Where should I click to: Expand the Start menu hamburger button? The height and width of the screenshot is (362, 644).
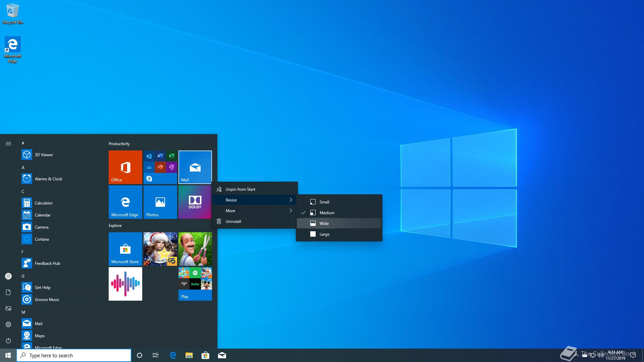click(8, 143)
